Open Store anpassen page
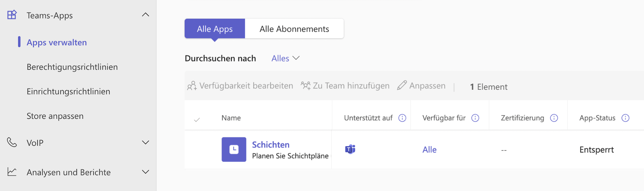 click(55, 116)
